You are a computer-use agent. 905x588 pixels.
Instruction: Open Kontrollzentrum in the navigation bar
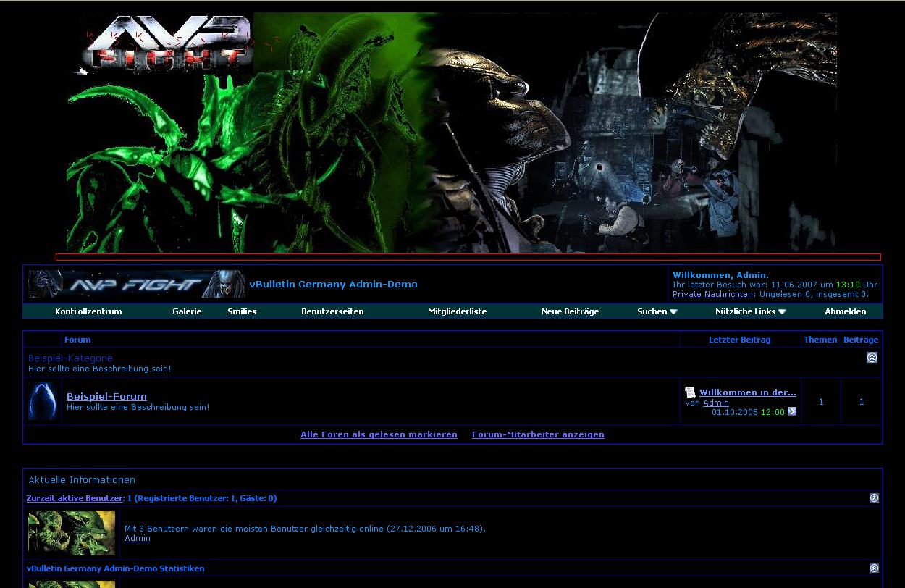coord(88,311)
